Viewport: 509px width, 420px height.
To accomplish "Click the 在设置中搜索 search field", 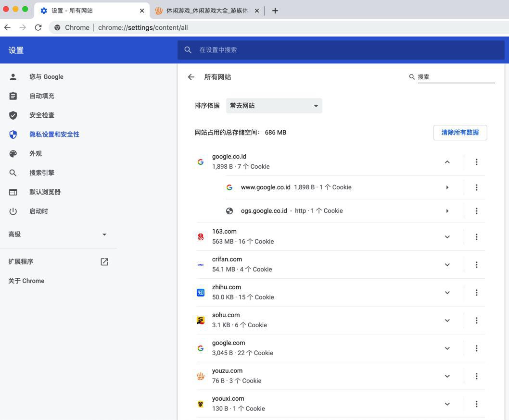I will point(341,50).
